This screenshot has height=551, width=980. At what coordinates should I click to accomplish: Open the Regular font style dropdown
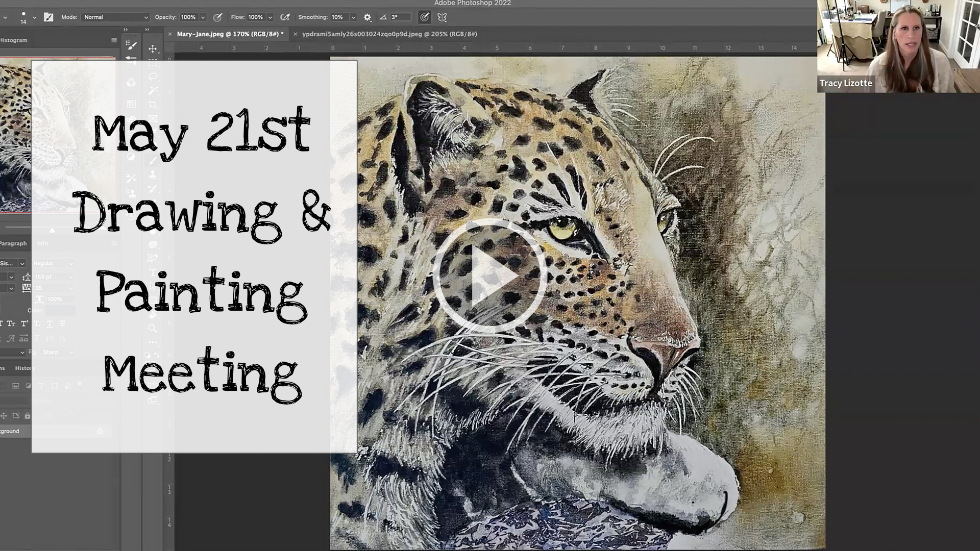tap(53, 263)
